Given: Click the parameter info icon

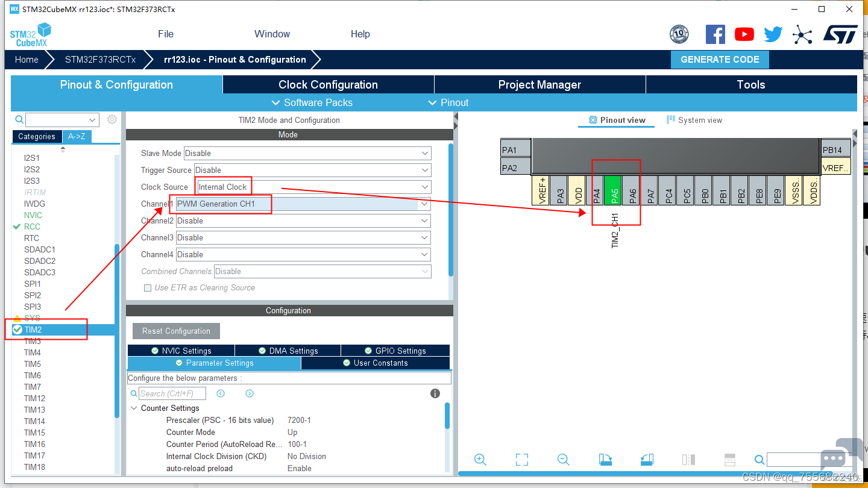Looking at the screenshot, I should [435, 393].
